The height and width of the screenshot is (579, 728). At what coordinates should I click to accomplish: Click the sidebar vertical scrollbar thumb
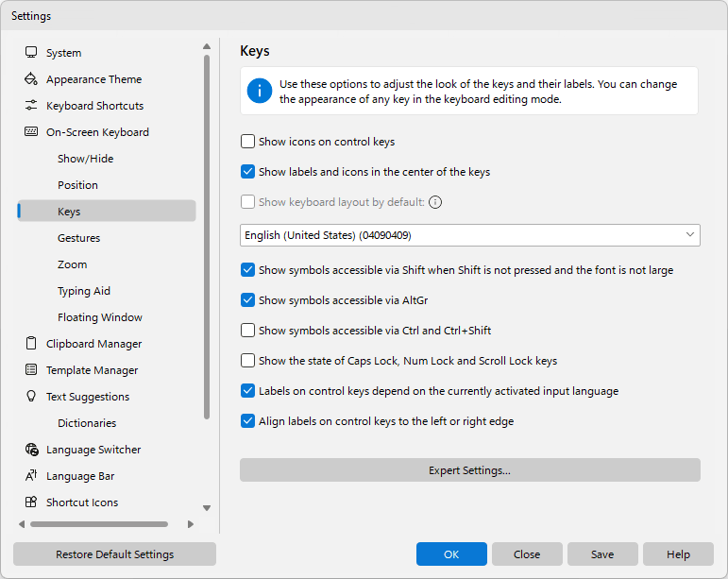click(207, 237)
